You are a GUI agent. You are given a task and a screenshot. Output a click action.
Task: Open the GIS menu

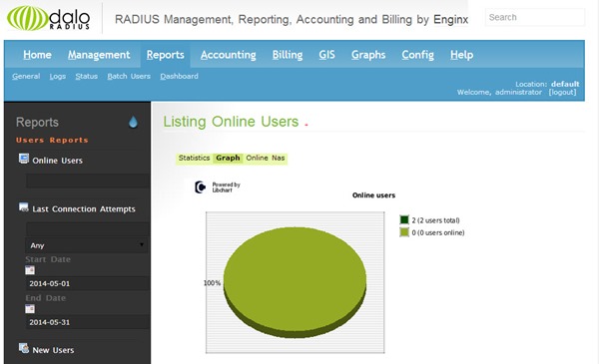point(327,55)
